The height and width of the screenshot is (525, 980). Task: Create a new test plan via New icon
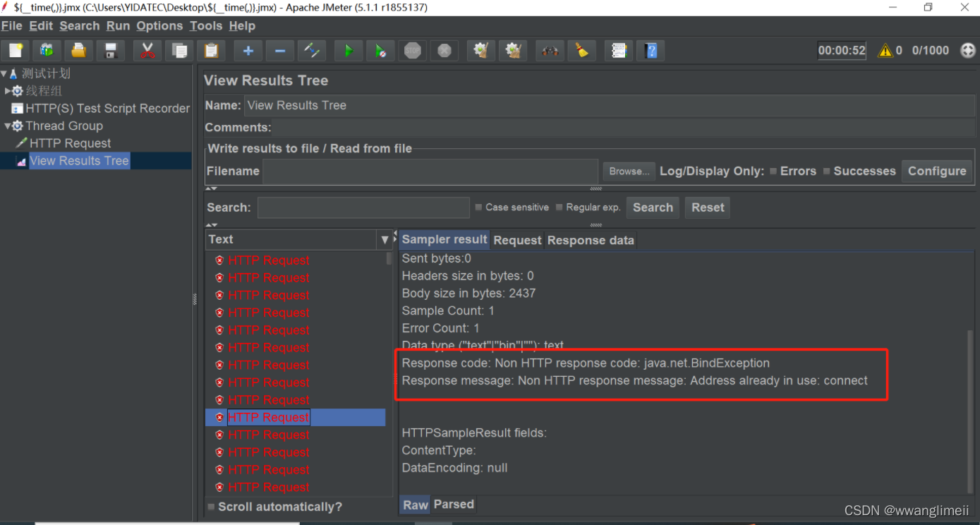tap(16, 50)
